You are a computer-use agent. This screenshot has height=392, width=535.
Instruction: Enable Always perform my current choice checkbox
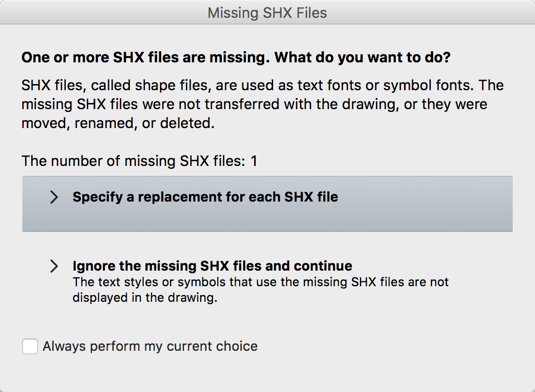30,346
